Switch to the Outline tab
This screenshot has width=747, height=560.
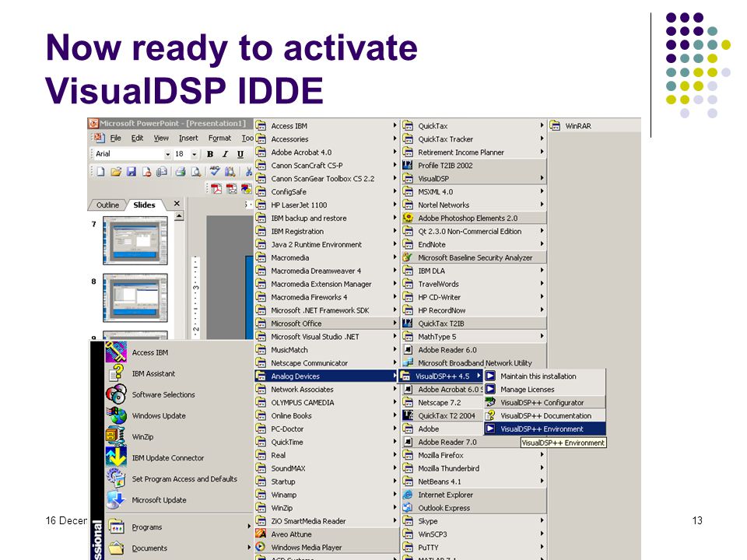click(x=107, y=205)
